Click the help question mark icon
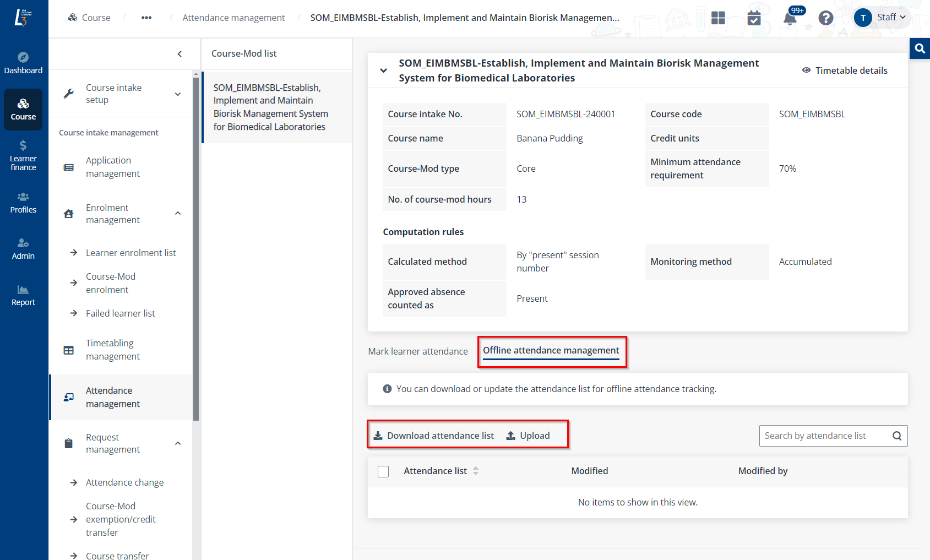930x560 pixels. coord(826,18)
